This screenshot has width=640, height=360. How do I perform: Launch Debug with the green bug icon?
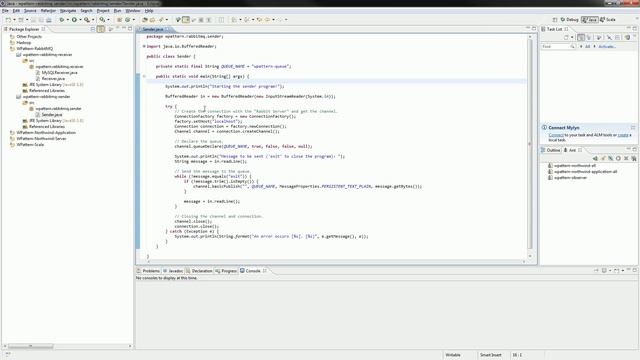pyautogui.click(x=62, y=20)
